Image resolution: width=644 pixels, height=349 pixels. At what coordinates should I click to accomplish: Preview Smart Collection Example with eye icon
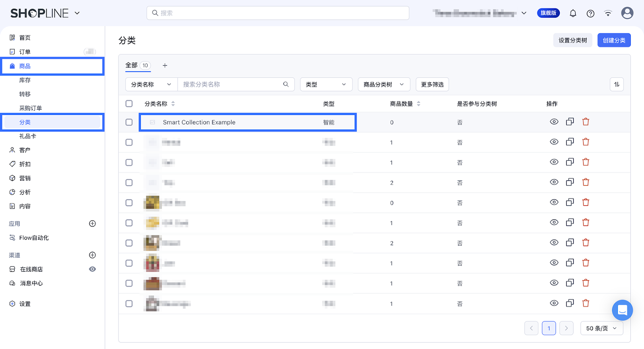(x=554, y=122)
